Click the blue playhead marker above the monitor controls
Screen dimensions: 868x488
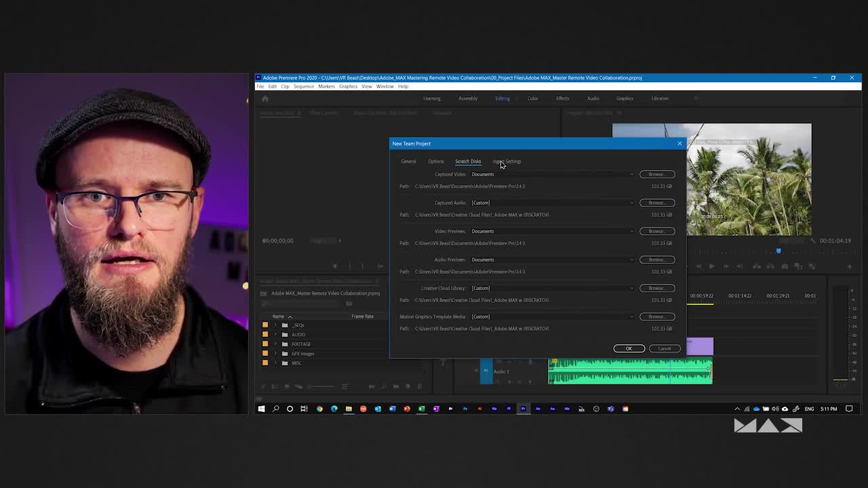tap(778, 251)
